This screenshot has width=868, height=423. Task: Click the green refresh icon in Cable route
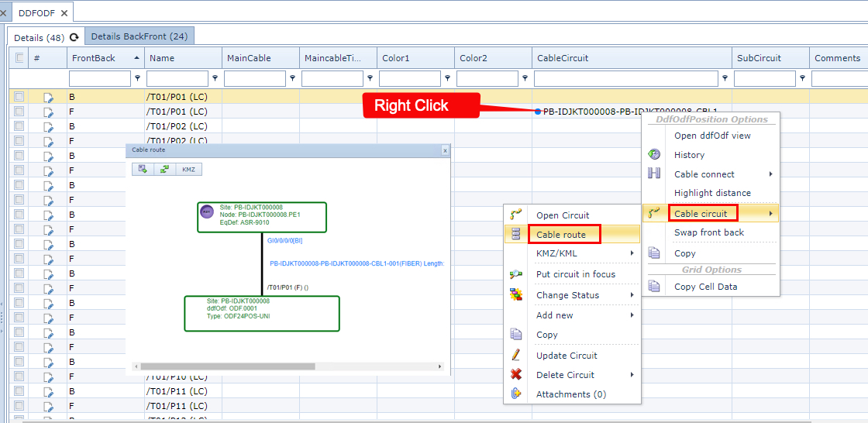(164, 169)
